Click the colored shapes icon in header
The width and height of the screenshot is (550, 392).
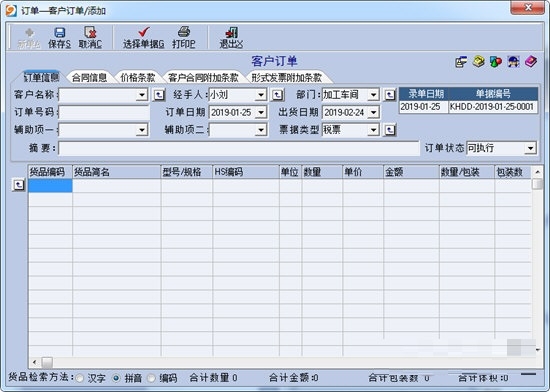[496, 62]
